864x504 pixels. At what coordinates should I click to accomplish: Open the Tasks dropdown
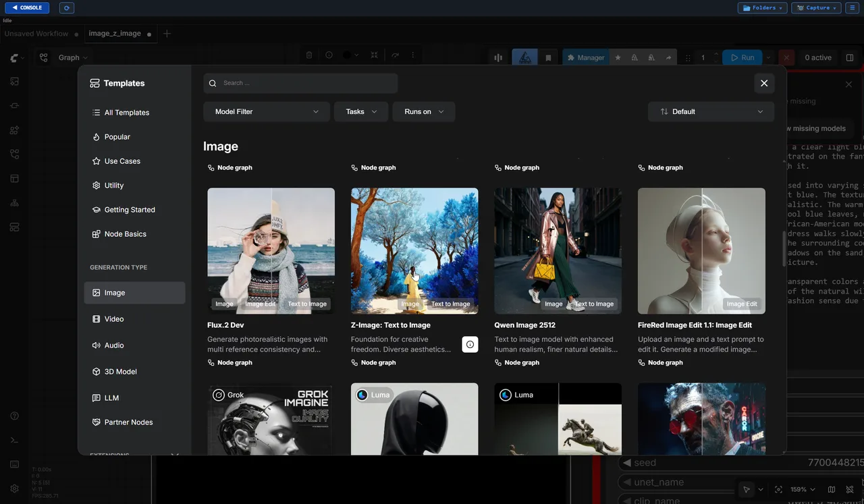click(361, 111)
